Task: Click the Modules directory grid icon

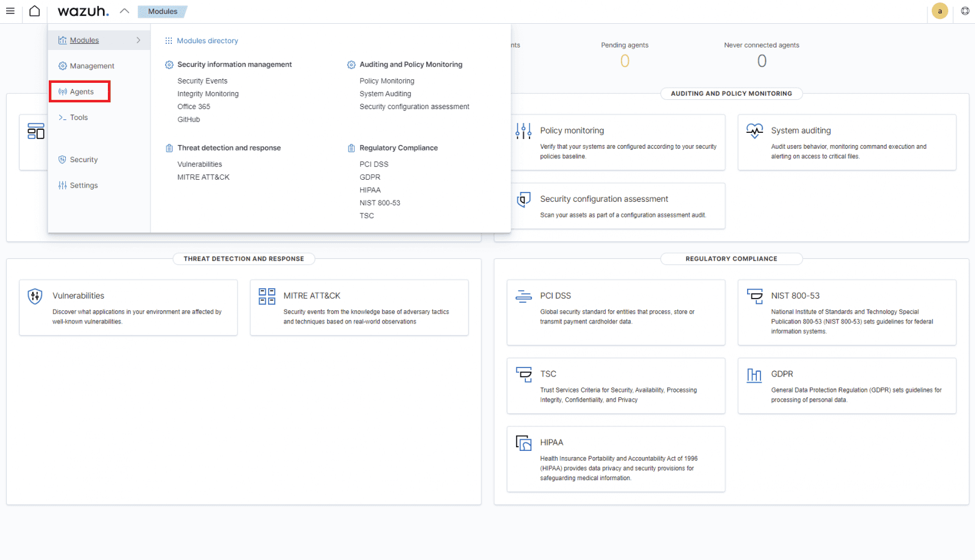Action: 169,41
